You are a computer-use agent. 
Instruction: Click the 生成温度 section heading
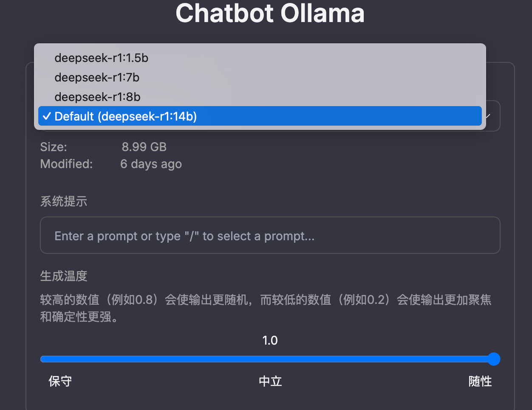pyautogui.click(x=64, y=276)
